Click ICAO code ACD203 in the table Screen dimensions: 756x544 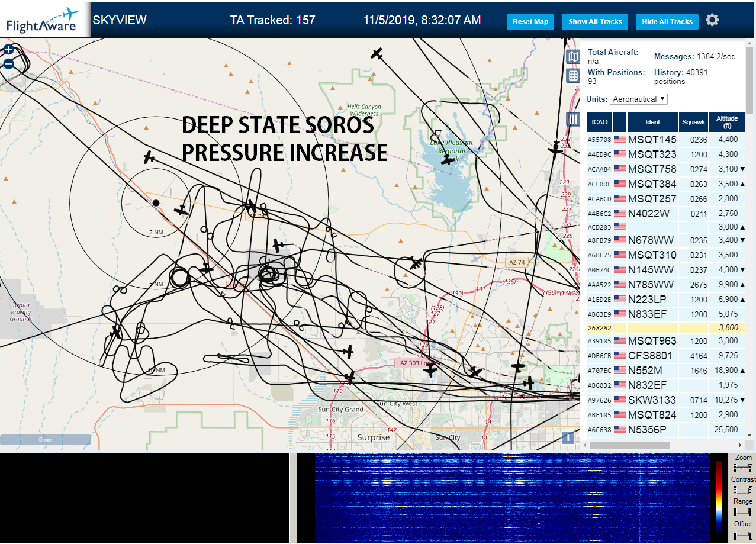tap(599, 226)
